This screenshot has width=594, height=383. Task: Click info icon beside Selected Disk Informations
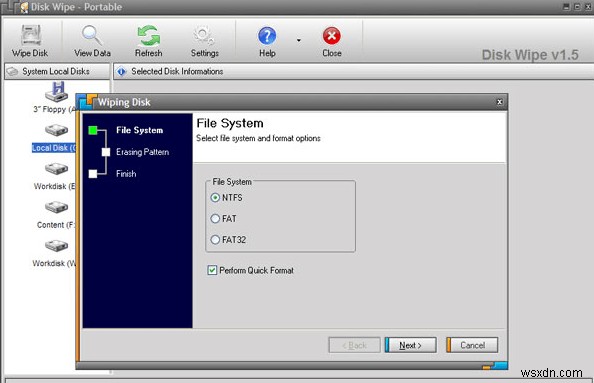[121, 71]
